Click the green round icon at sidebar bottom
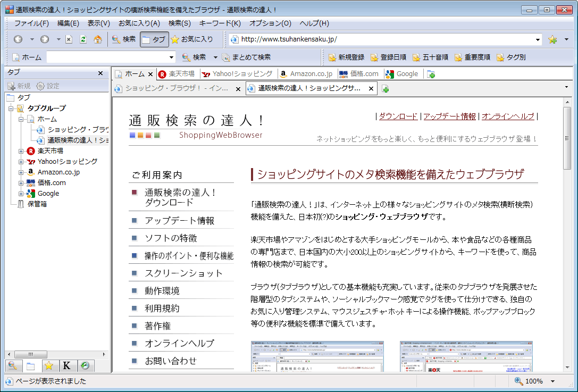The image size is (578, 392). [x=85, y=365]
